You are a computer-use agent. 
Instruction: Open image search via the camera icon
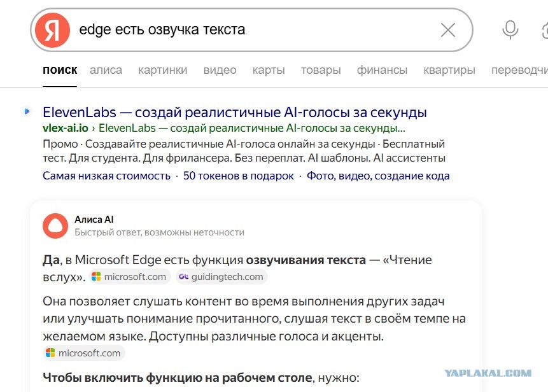click(x=545, y=30)
